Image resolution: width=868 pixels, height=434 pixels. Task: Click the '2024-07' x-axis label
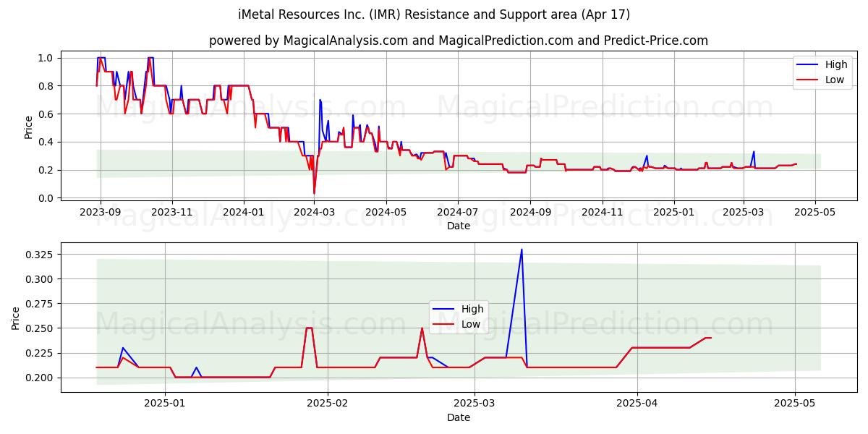(457, 212)
